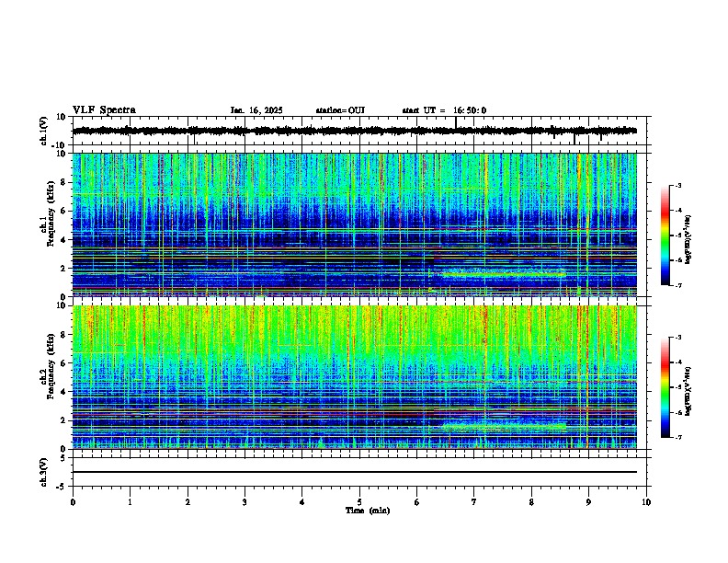Click the "-7" label on ch.2 colorbar
Screen dimensions: 728x563
677,437
